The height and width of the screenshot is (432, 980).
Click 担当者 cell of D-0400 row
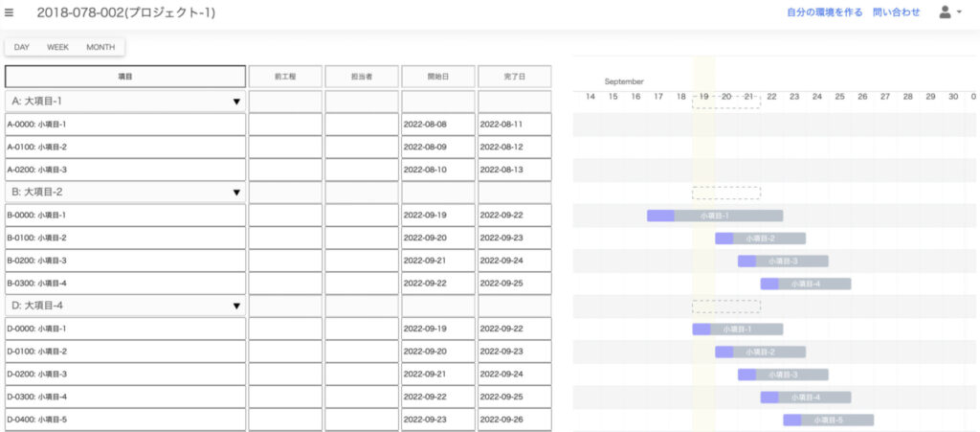[x=361, y=419]
